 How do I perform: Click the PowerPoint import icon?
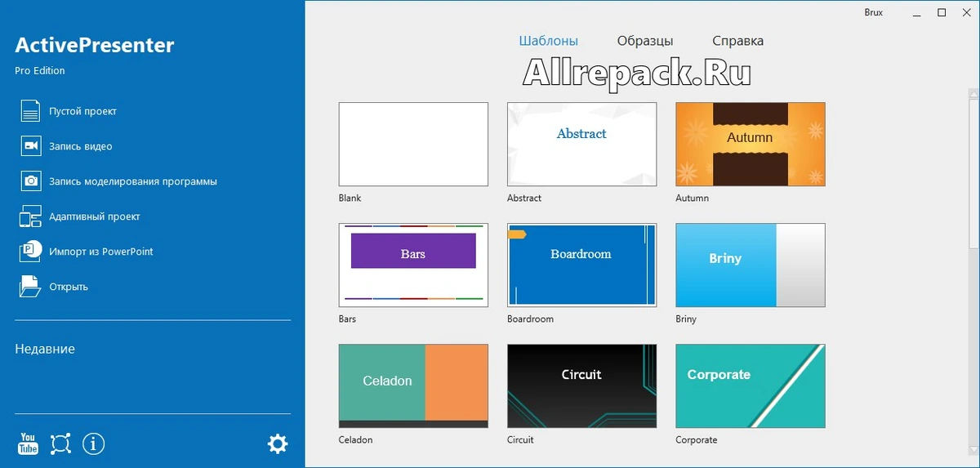[x=30, y=252]
